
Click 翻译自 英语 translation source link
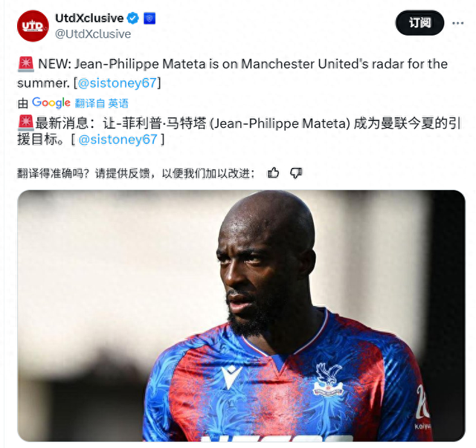pos(102,103)
